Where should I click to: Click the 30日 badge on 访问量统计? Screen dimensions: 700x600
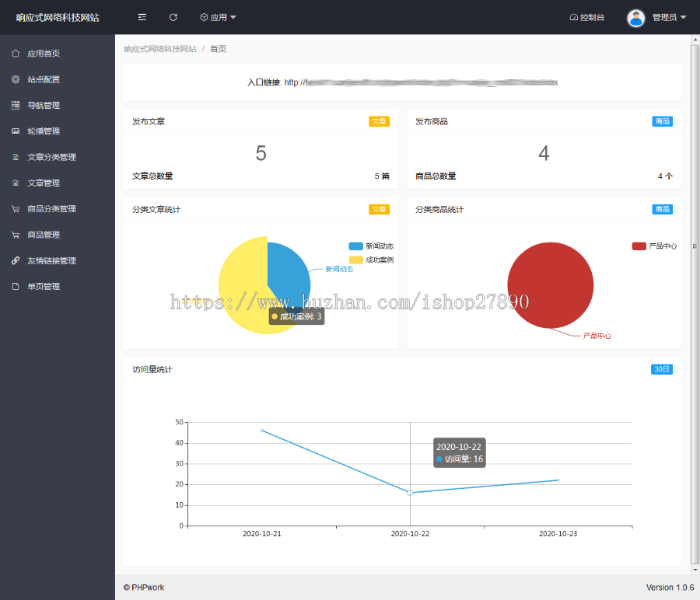[x=662, y=369]
